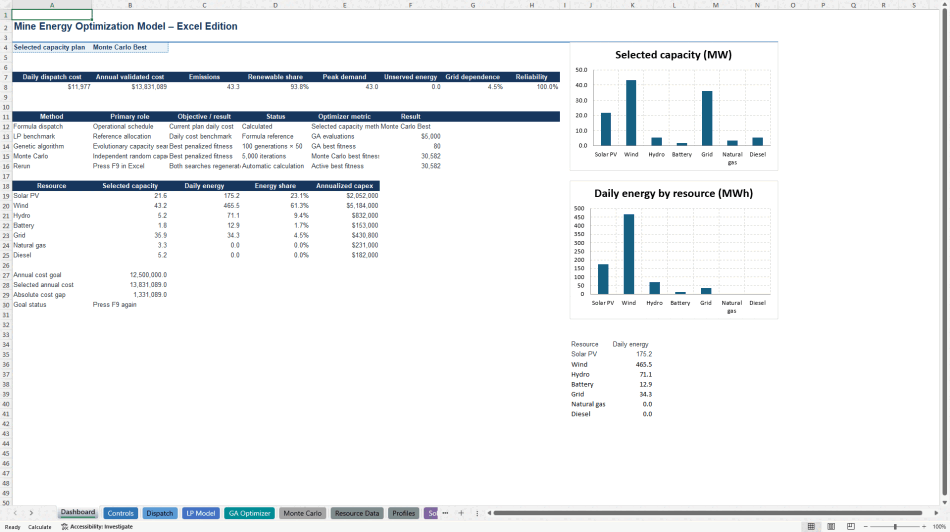Select column A header
The width and height of the screenshot is (950, 532).
click(x=52, y=5)
